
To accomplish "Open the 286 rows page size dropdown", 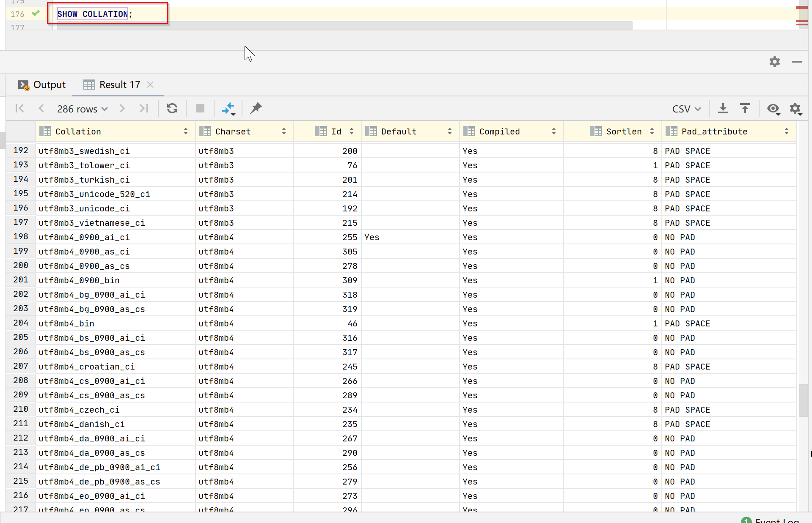I will click(x=83, y=109).
